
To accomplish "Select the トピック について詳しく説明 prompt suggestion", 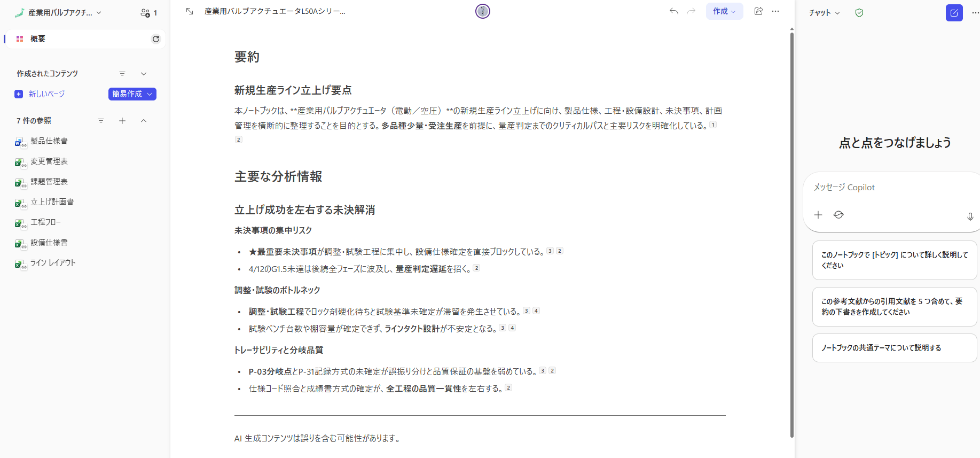I will coord(895,260).
